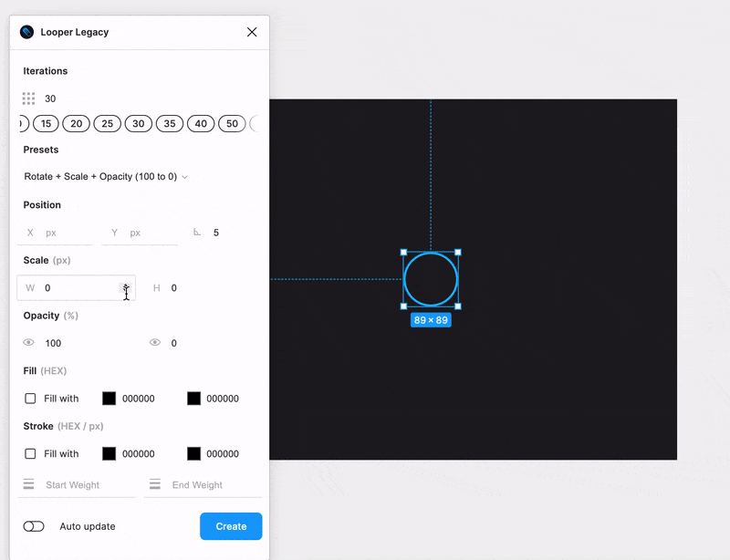Edit the Stroke start hex 000000

pos(139,454)
